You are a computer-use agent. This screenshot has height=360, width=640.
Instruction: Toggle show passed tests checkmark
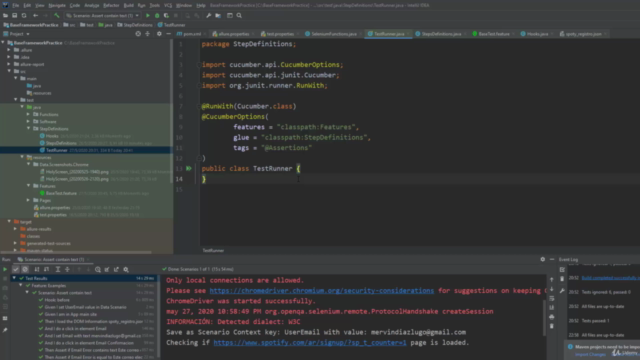[x=16, y=269]
